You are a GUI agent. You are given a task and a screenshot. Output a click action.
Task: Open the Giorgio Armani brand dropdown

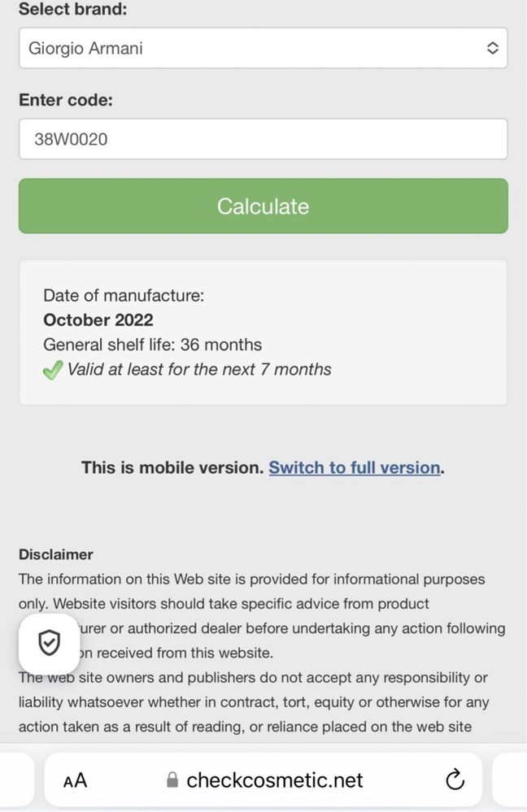tap(263, 48)
